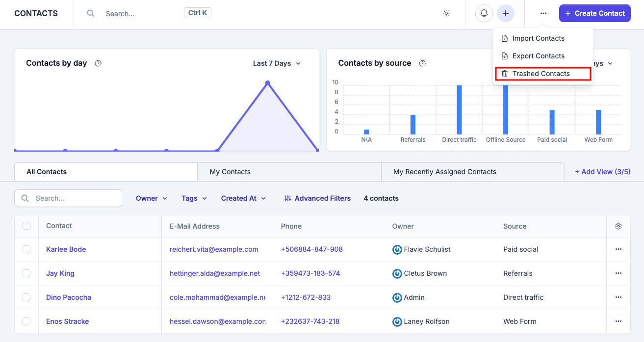Open Advanced Filters

point(317,198)
